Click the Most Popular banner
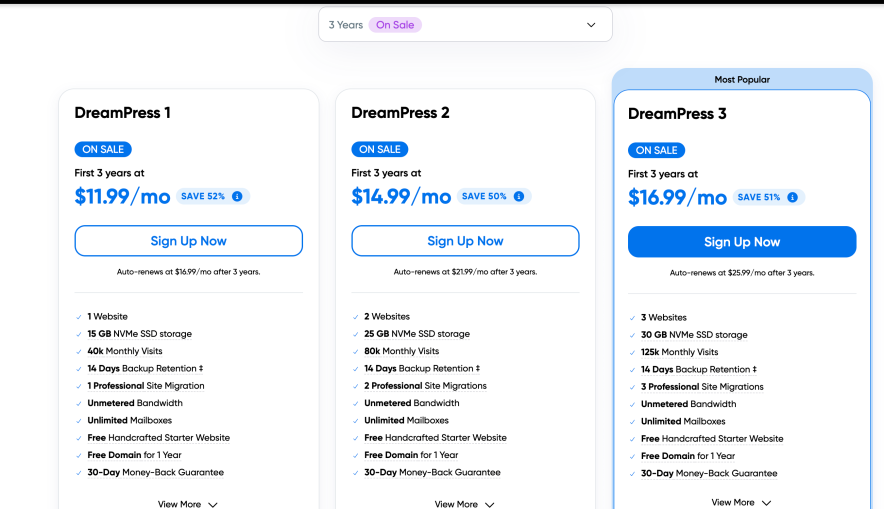884x509 pixels. coord(742,79)
